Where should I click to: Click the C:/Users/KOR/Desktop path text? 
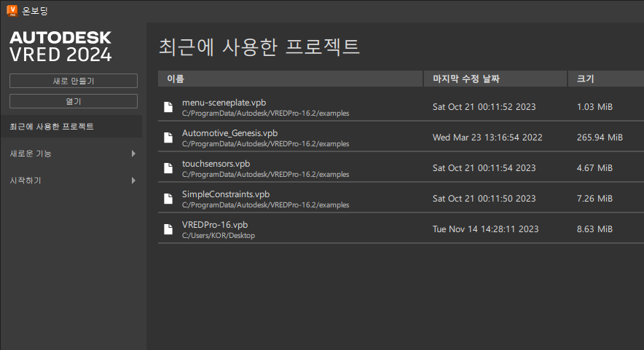click(219, 236)
